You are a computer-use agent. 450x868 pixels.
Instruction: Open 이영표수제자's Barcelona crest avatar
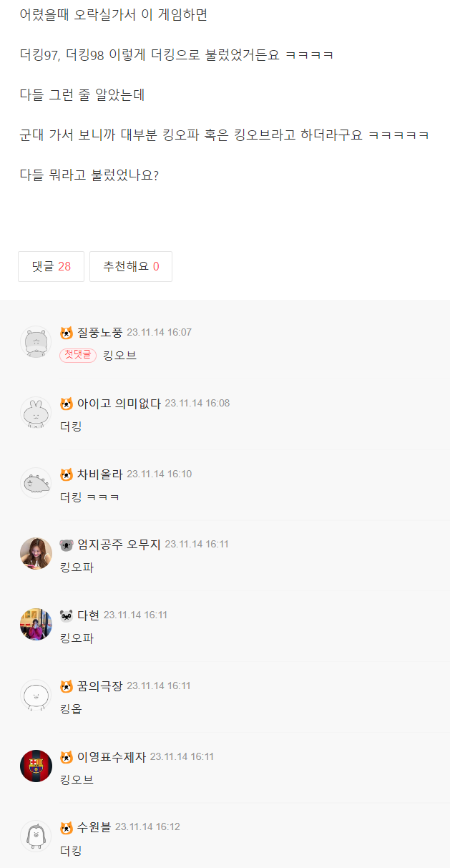click(36, 766)
